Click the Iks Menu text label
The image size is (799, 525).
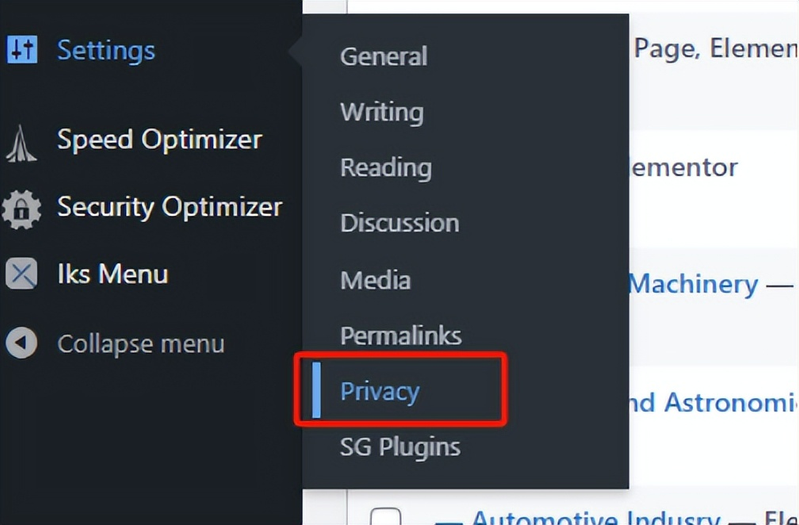(x=112, y=274)
